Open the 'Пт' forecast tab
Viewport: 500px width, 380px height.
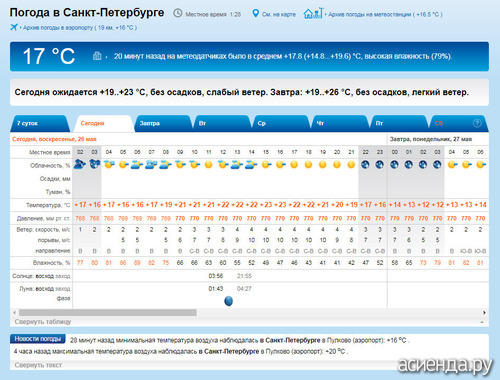[399, 123]
